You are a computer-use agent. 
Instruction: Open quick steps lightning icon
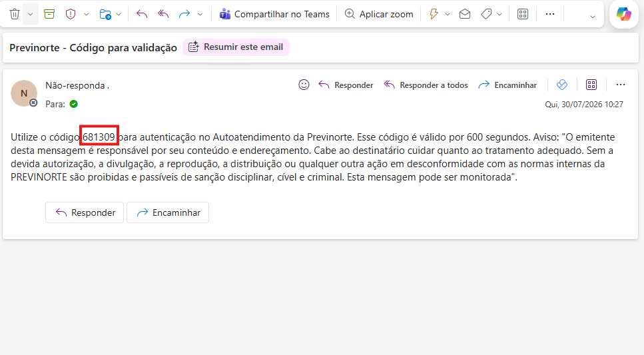(x=434, y=14)
